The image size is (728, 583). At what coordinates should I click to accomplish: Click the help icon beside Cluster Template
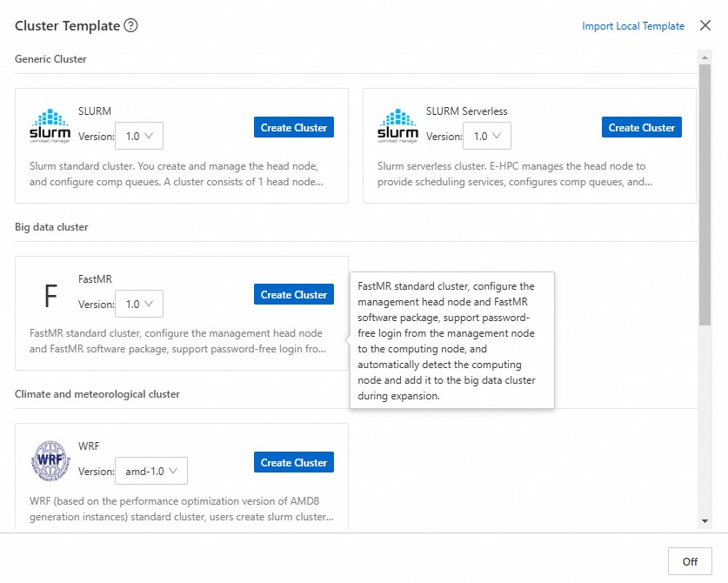click(130, 26)
